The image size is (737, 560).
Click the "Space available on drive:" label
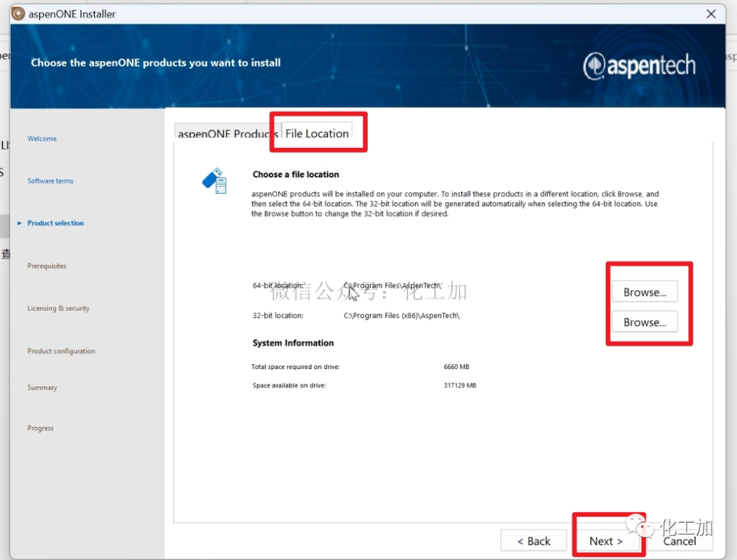[x=289, y=385]
